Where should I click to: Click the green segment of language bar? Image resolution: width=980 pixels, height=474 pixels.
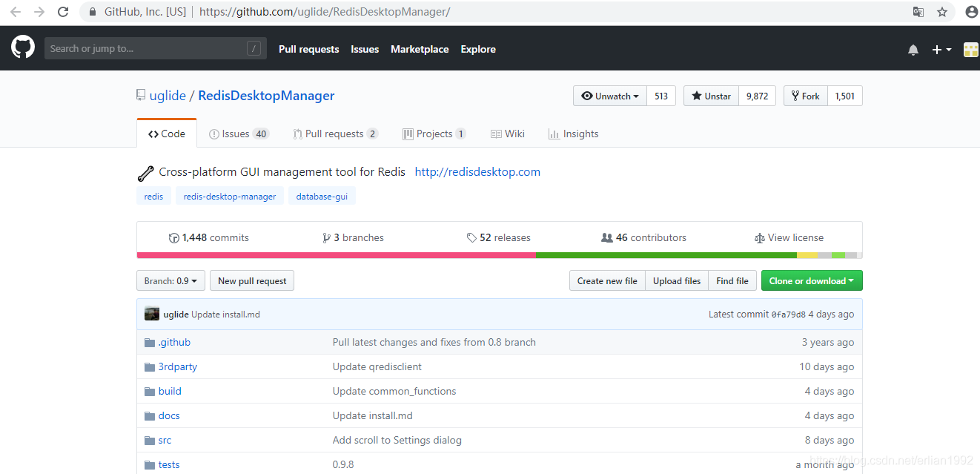point(666,255)
